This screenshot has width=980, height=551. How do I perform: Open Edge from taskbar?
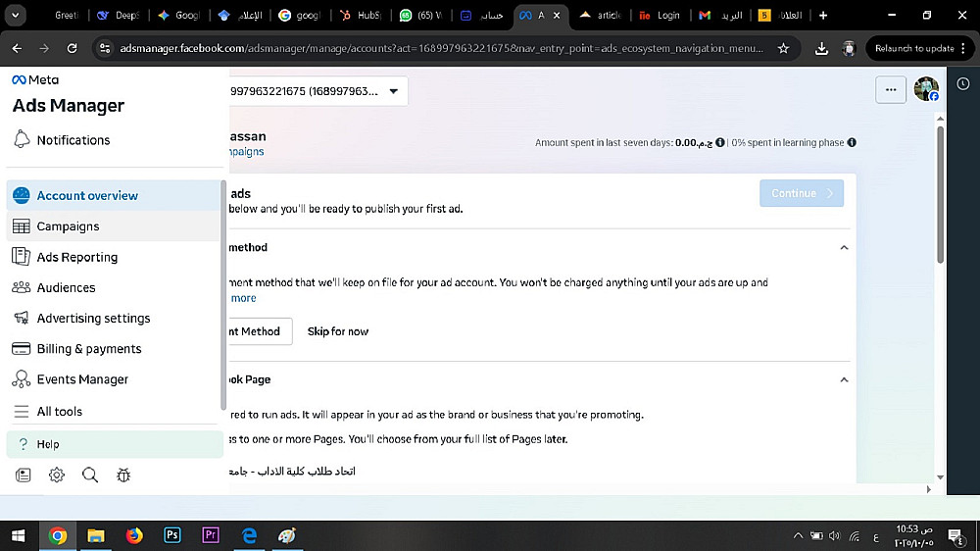pyautogui.click(x=249, y=535)
